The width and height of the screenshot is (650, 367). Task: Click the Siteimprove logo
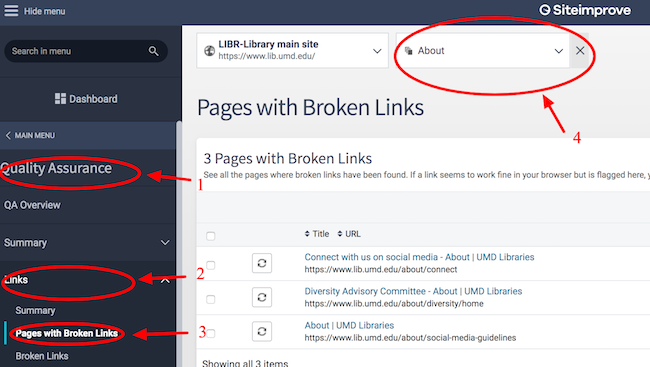(585, 10)
